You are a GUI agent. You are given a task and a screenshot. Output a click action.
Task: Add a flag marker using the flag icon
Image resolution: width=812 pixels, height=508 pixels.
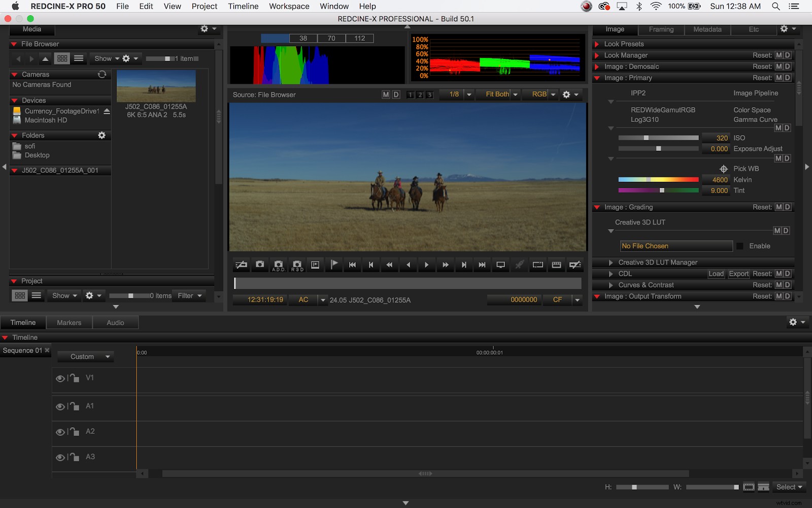point(334,265)
